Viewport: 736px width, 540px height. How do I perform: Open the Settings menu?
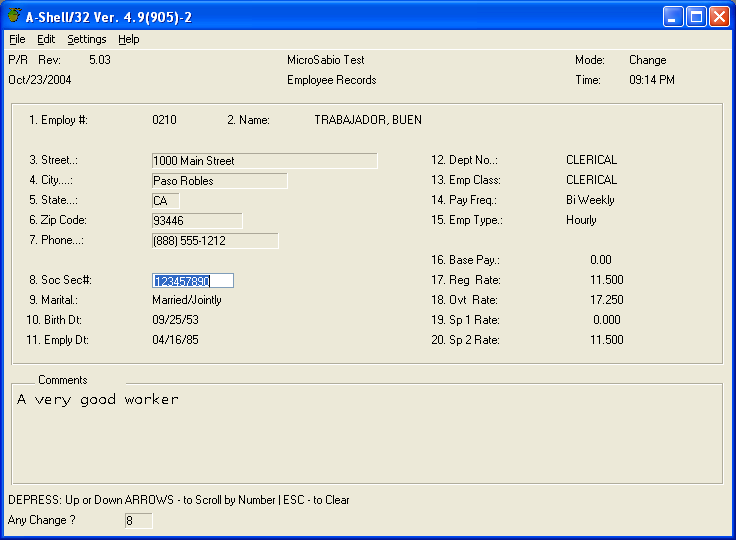(87, 39)
